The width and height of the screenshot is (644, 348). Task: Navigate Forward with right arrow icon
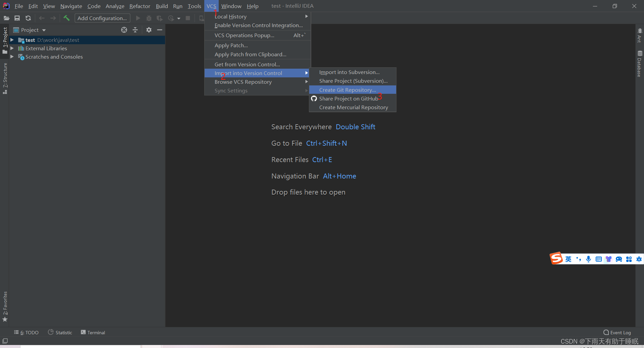(x=53, y=18)
